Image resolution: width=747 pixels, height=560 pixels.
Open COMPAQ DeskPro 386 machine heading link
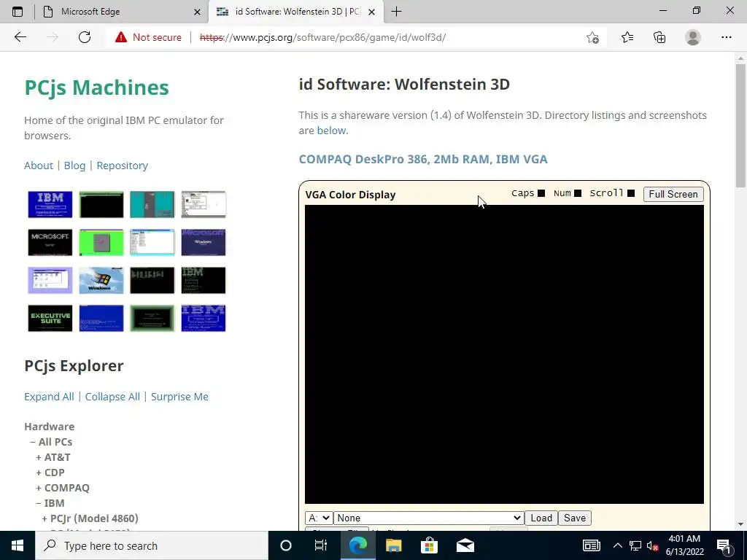423,159
